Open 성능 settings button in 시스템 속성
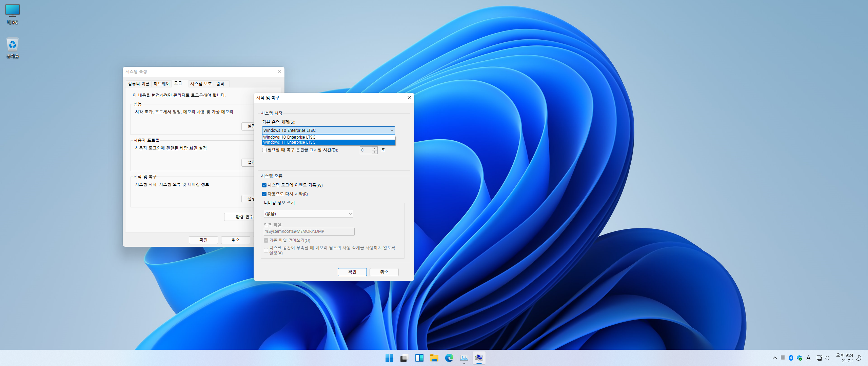 [x=248, y=126]
